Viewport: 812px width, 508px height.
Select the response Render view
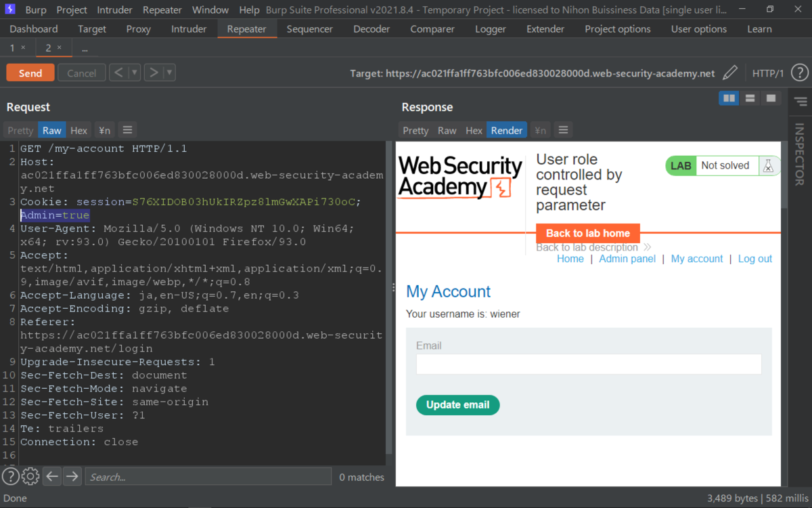coord(507,130)
